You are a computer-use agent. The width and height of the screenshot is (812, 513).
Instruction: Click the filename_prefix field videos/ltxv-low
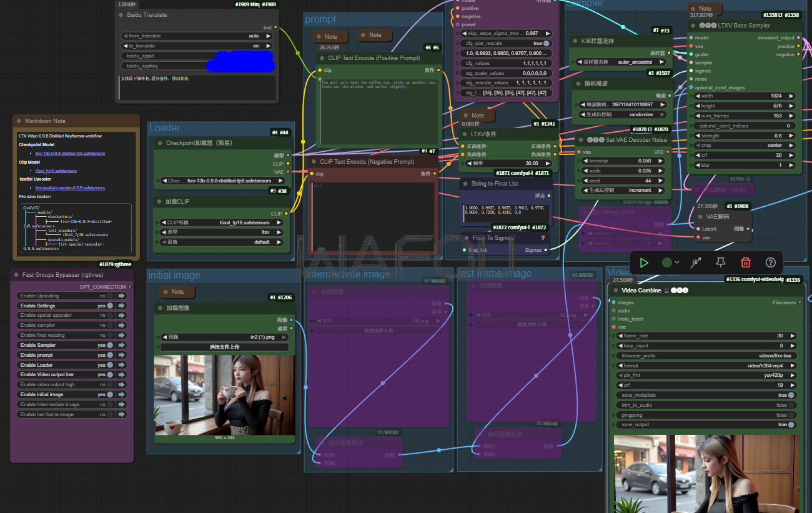tap(706, 356)
